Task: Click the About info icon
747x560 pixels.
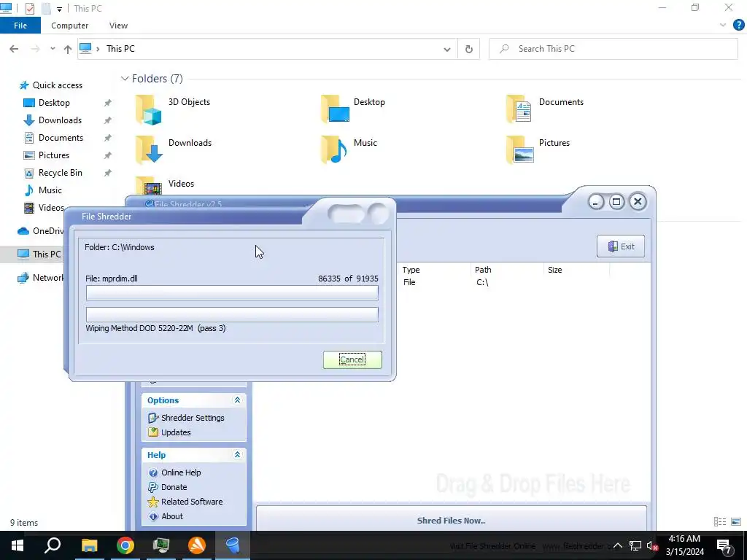Action: coord(153,516)
